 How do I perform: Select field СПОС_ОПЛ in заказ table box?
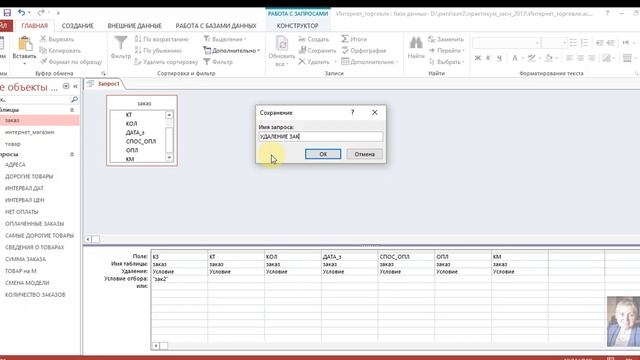[141, 141]
